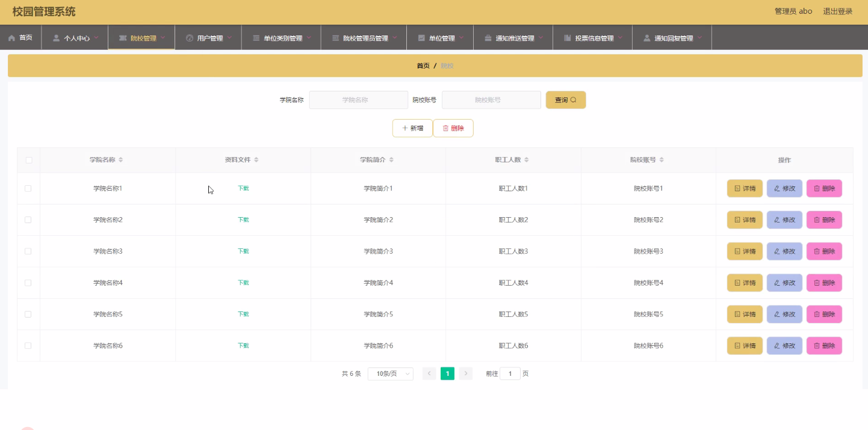
Task: Click the plus icon in 新增 button
Action: click(x=405, y=128)
